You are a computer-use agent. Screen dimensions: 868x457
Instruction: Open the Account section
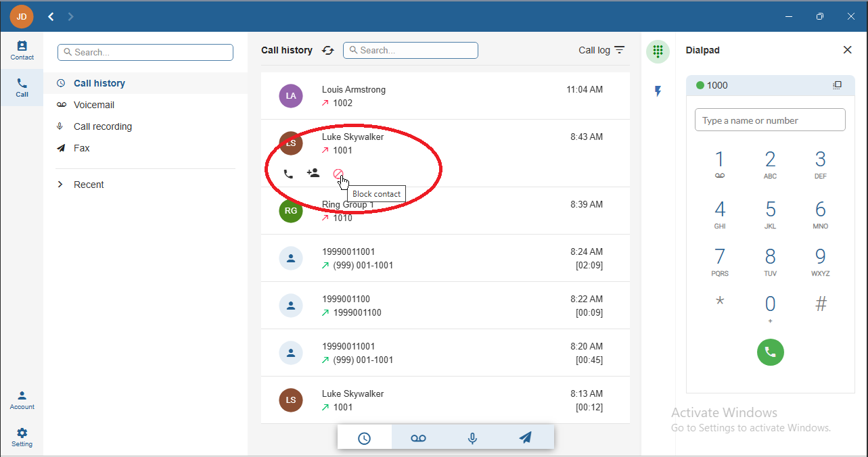(x=22, y=400)
